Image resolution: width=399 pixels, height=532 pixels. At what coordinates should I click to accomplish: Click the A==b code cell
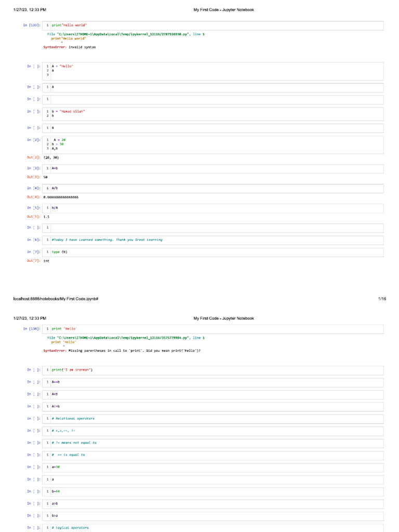212,382
